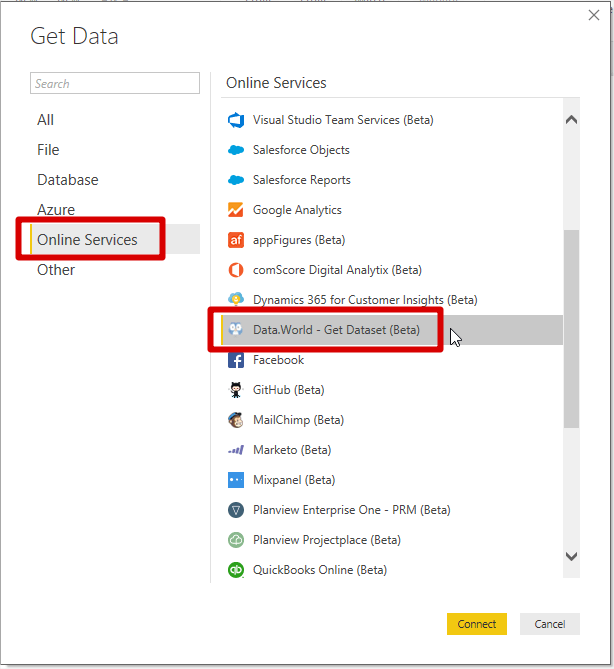
Task: Click the Planview Projectplace icon
Action: tap(236, 540)
